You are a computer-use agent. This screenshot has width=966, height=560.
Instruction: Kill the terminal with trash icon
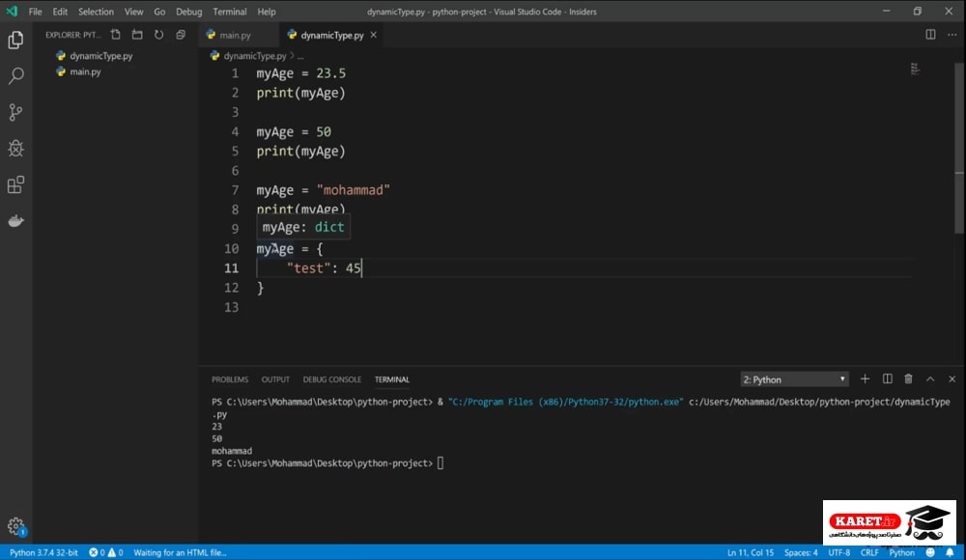[x=908, y=378]
